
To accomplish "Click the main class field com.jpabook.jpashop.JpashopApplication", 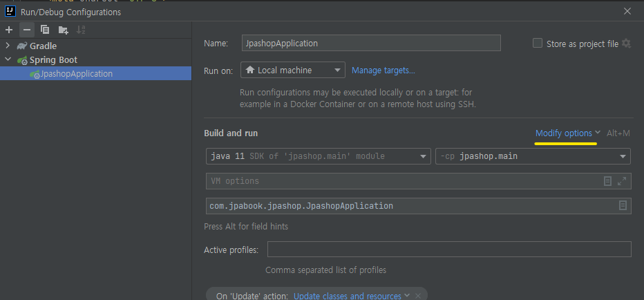I will (419, 206).
